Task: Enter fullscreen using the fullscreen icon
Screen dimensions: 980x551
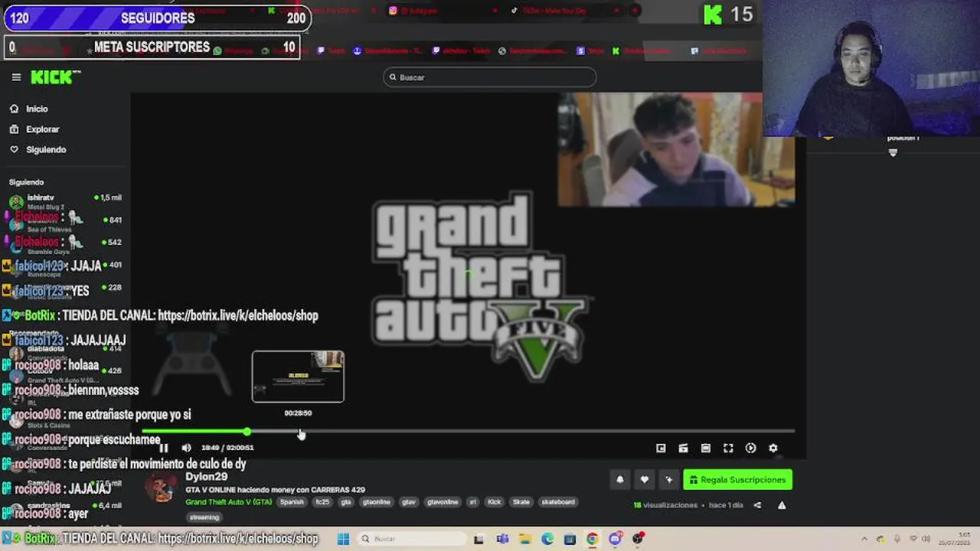Action: click(728, 448)
